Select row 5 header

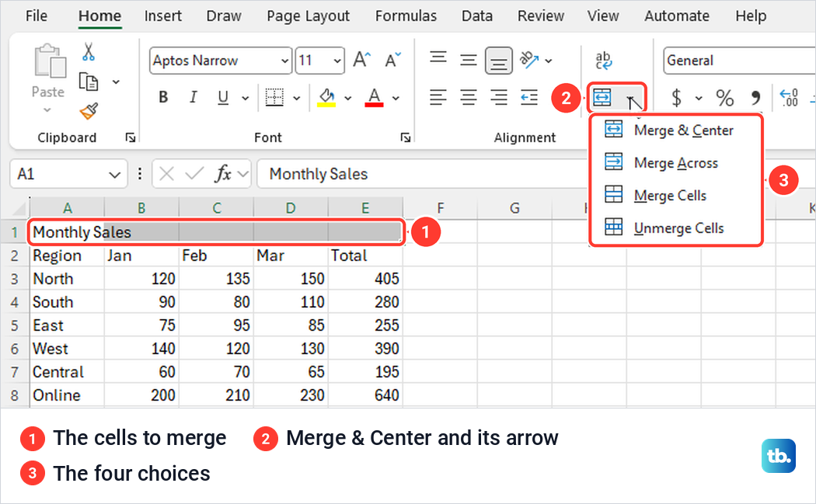pyautogui.click(x=14, y=325)
